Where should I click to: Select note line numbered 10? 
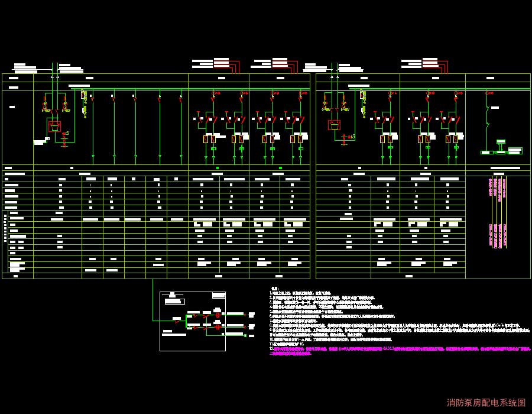pyautogui.click(x=331, y=339)
